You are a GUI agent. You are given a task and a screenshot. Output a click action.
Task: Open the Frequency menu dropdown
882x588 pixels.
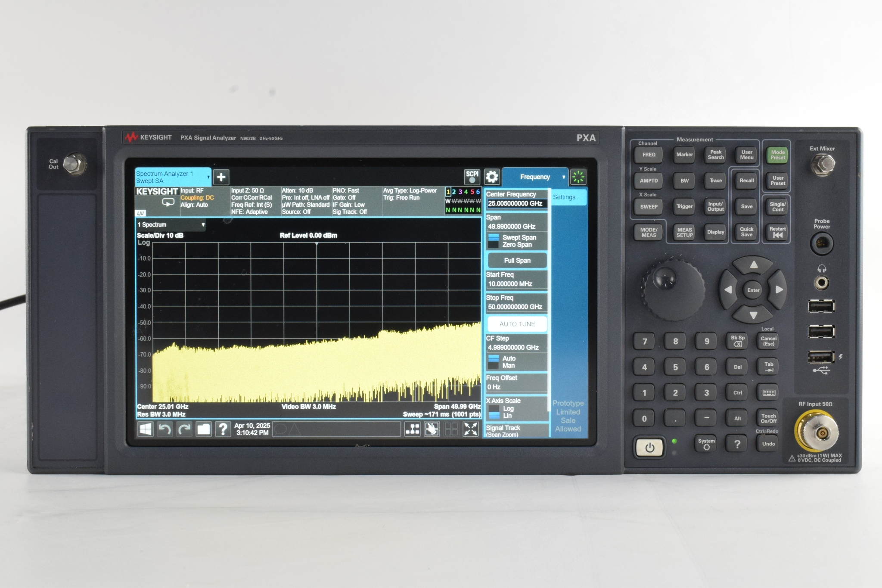click(x=535, y=177)
